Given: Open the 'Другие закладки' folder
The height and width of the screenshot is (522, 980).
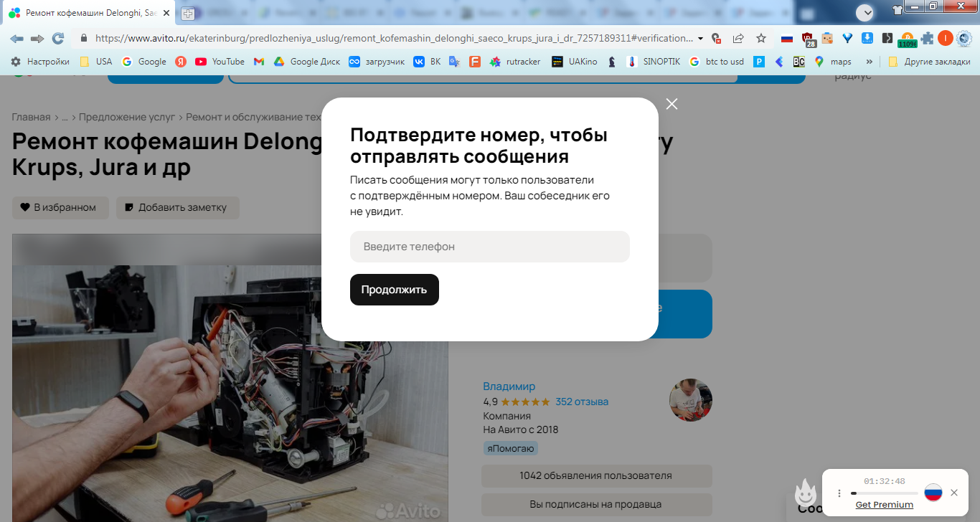Looking at the screenshot, I should [x=928, y=62].
